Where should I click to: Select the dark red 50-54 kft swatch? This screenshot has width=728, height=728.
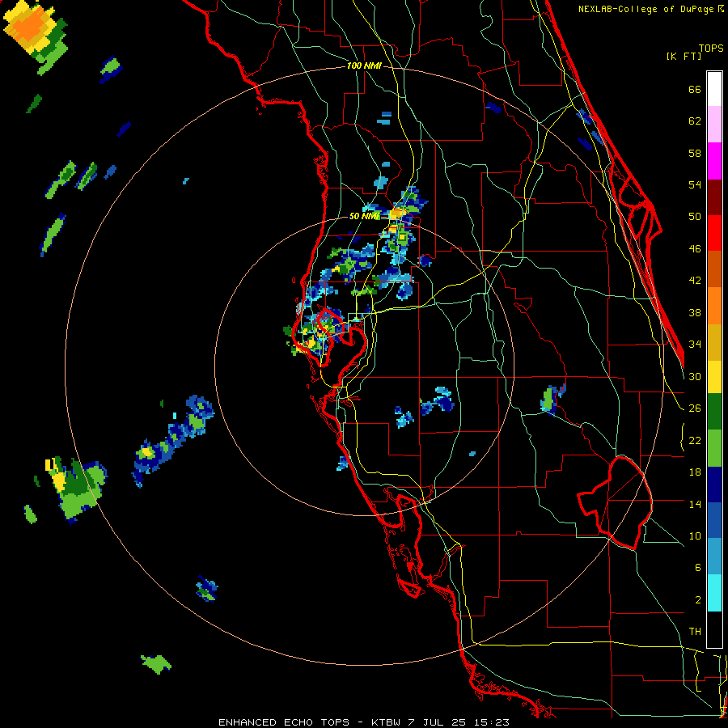point(714,197)
